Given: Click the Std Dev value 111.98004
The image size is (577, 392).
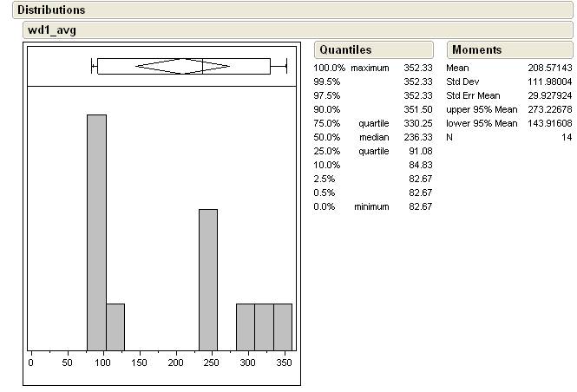Looking at the screenshot, I should pyautogui.click(x=550, y=82).
